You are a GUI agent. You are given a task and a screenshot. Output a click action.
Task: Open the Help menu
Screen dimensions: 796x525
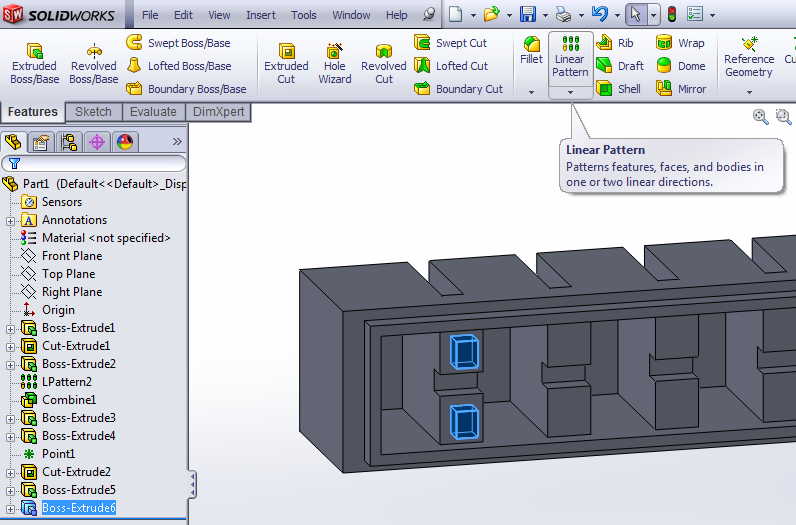[x=396, y=15]
